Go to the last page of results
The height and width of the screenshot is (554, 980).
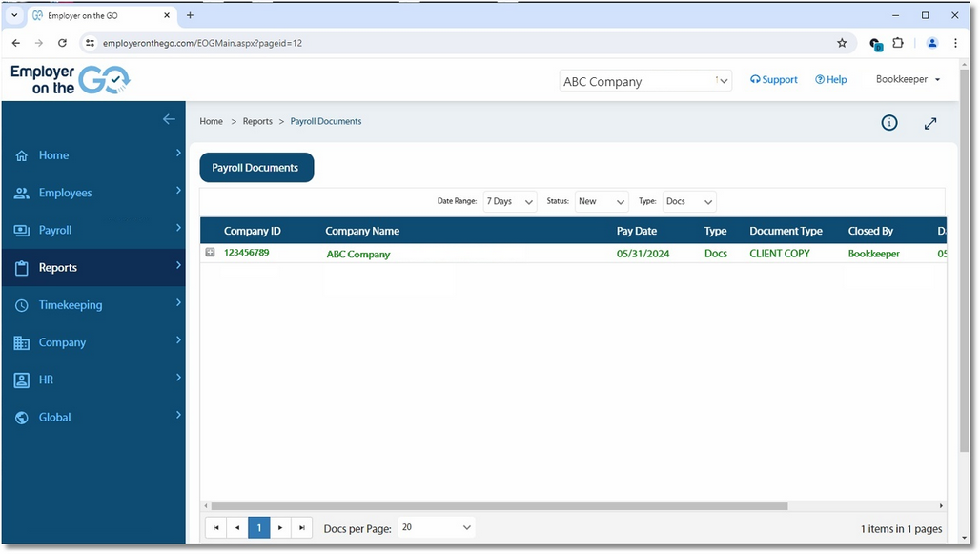coord(302,526)
